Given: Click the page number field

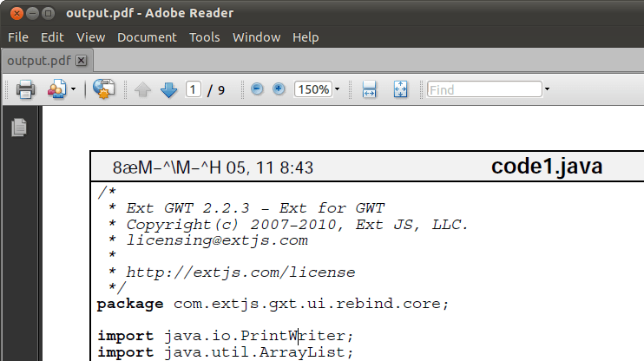Looking at the screenshot, I should (x=194, y=89).
